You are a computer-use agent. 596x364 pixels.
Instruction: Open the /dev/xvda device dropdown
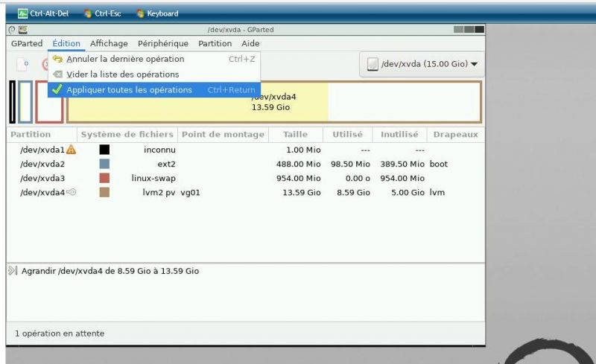(422, 64)
